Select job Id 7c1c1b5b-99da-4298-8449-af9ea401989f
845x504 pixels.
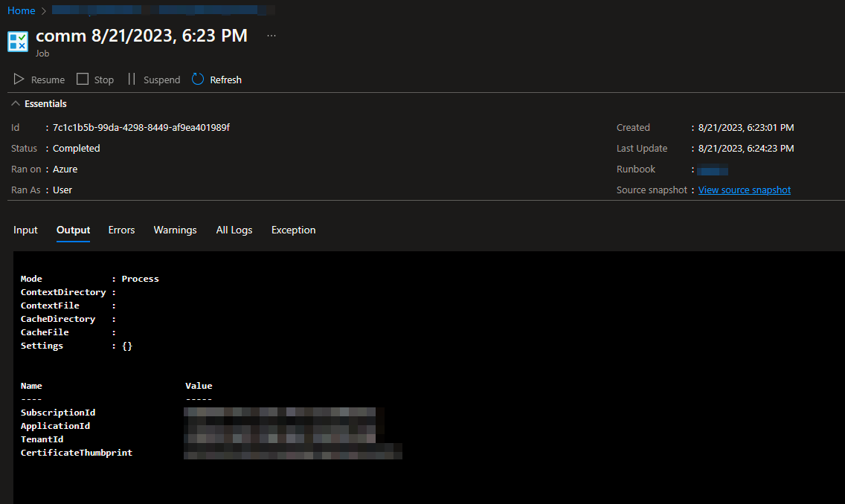pyautogui.click(x=141, y=128)
